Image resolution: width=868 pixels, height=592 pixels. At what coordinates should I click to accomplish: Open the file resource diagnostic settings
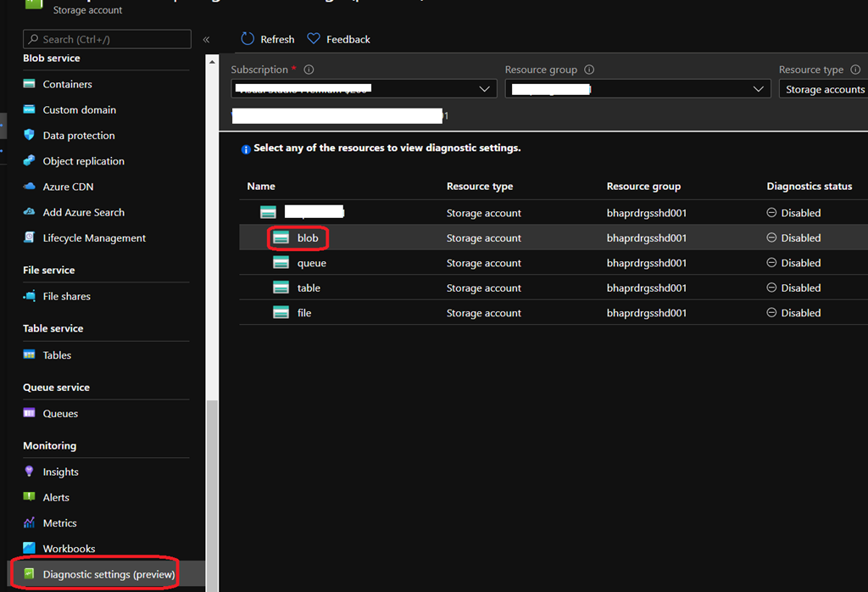pos(304,313)
